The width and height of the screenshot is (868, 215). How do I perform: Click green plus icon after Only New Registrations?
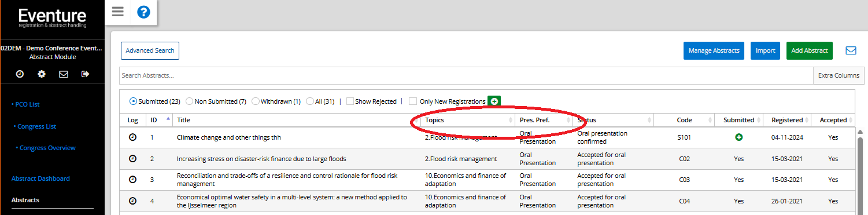click(494, 101)
